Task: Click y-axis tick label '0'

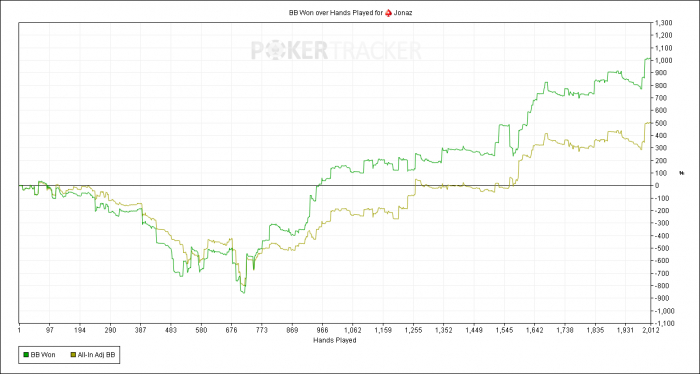Action: [x=657, y=185]
